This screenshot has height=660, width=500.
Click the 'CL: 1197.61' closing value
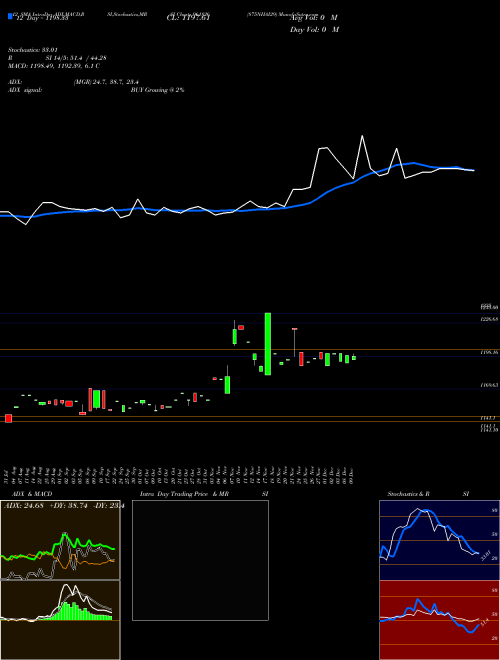coord(188,18)
